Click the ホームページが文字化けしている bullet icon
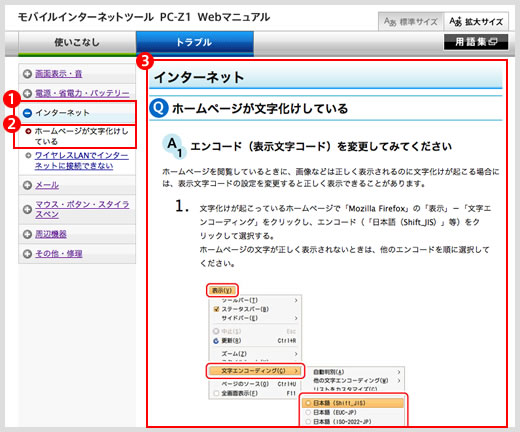The width and height of the screenshot is (520, 432). [28, 131]
